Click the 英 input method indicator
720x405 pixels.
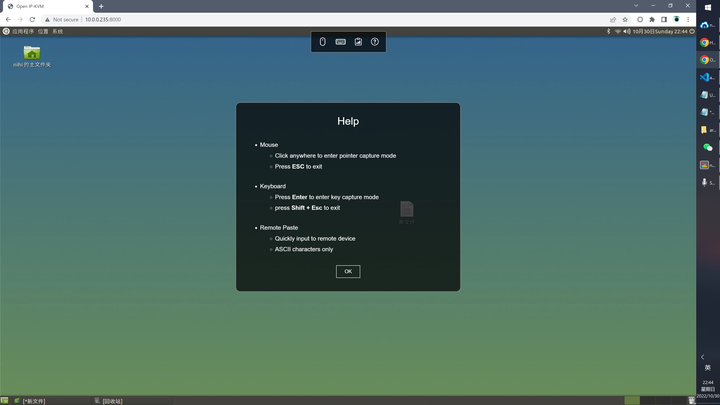point(708,368)
